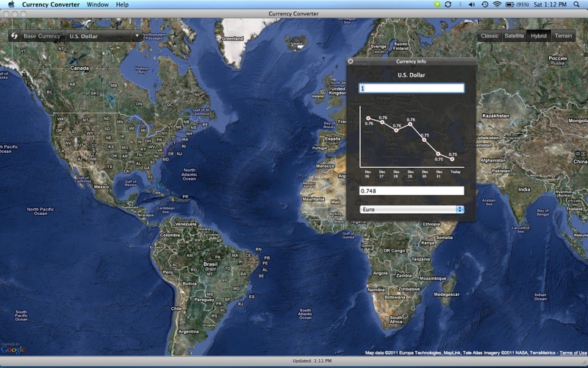Click the Paraguay label on the map
This screenshot has width=588, height=368.
204,300
